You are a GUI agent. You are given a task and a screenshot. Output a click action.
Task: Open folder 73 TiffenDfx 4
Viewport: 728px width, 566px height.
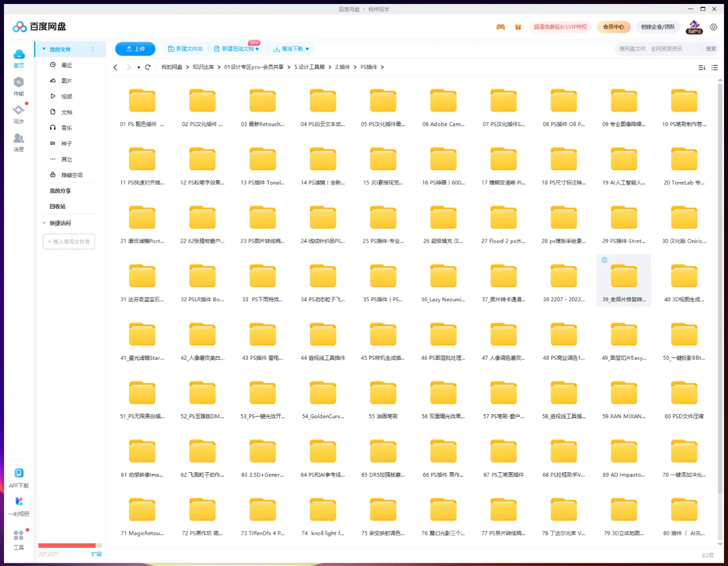tap(263, 517)
